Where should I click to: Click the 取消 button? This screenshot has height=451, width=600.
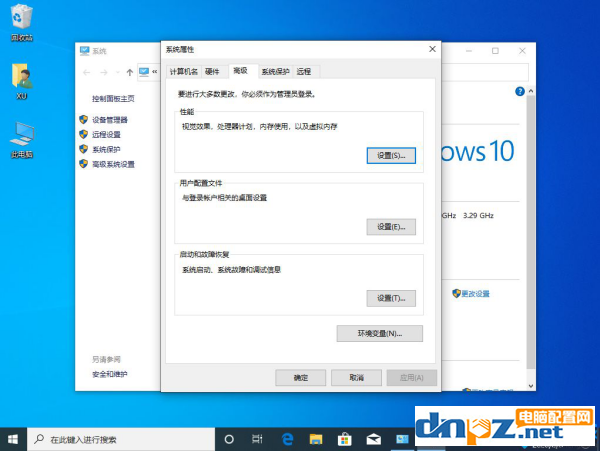point(356,378)
